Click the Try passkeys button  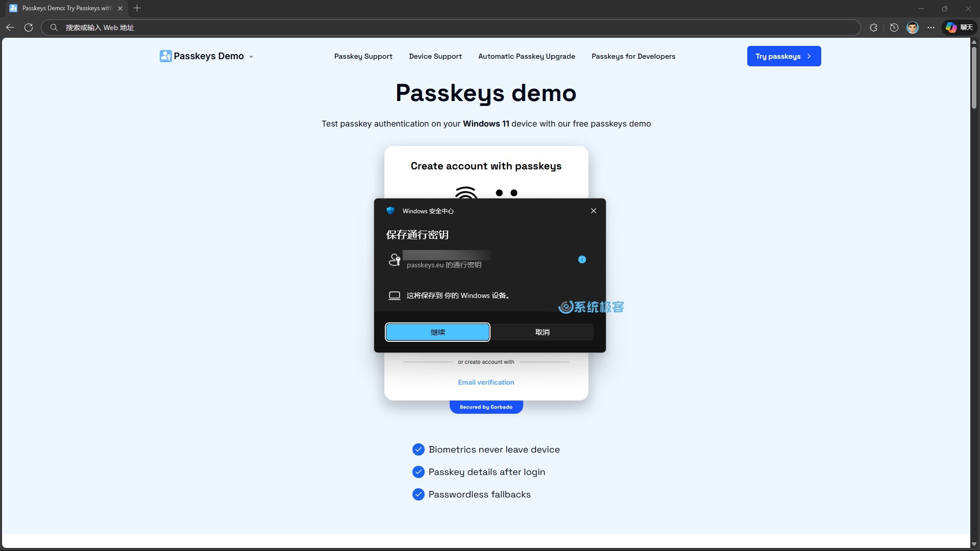pyautogui.click(x=783, y=56)
